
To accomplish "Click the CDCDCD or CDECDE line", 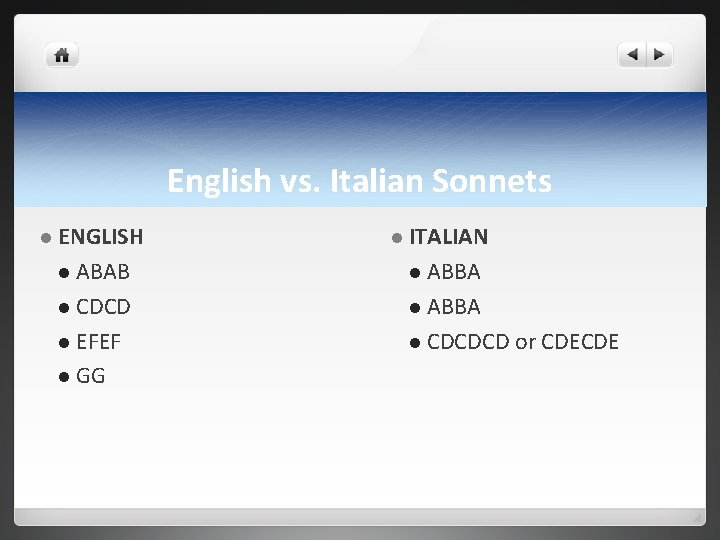I will click(523, 342).
